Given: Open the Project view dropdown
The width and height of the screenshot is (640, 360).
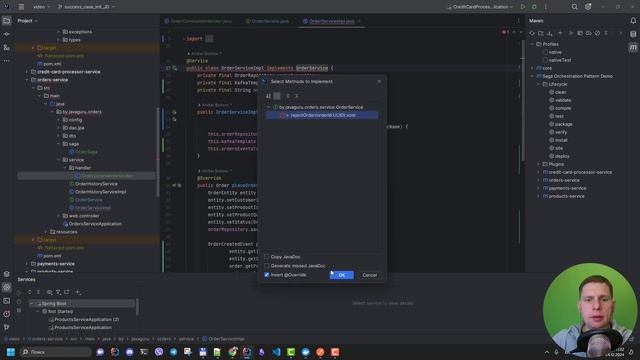Looking at the screenshot, I should (27, 21).
